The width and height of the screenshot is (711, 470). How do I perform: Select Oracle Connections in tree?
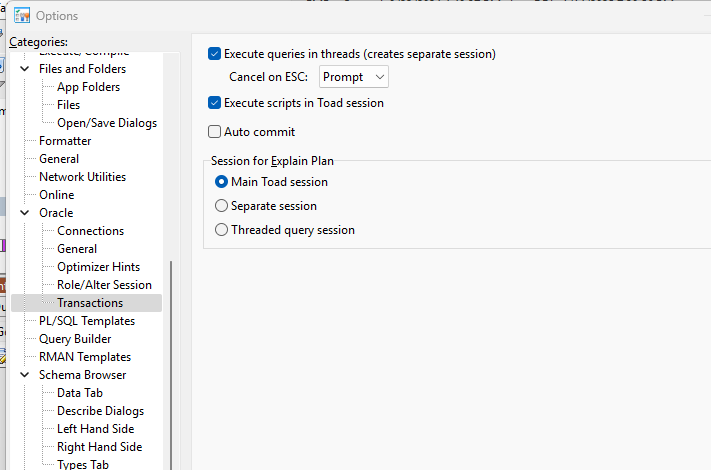tap(90, 231)
